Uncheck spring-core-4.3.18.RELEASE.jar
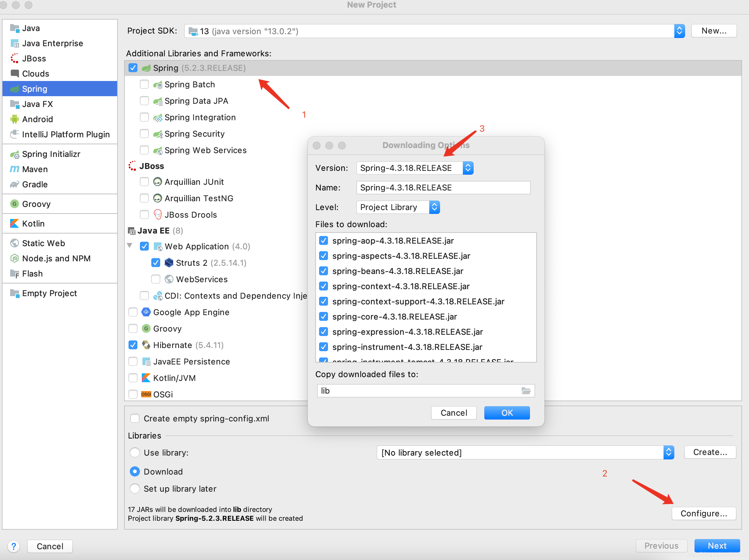Viewport: 749px width, 560px height. pos(323,317)
